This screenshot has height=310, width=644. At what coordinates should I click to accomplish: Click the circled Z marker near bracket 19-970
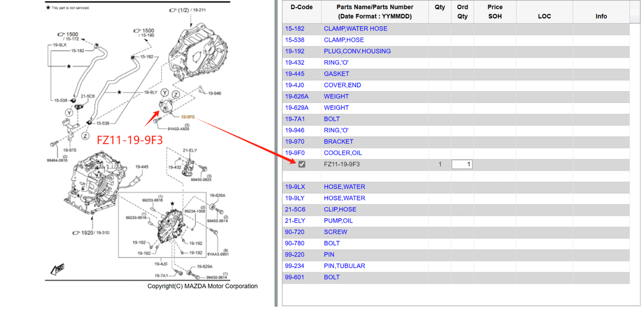click(85, 135)
